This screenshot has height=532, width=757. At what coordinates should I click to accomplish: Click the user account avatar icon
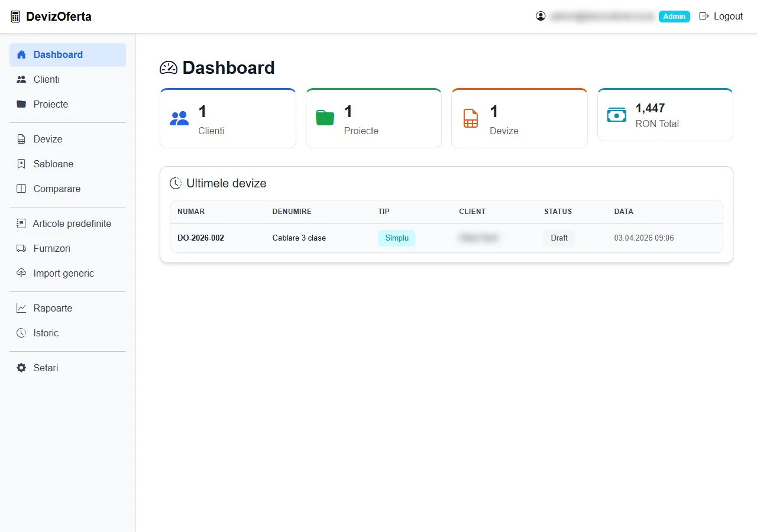(541, 17)
